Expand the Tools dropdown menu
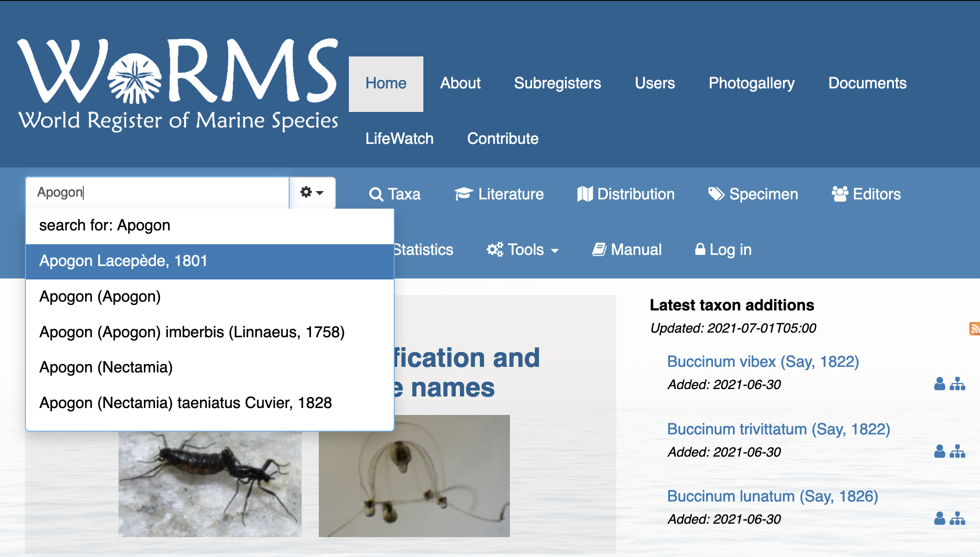 coord(523,250)
